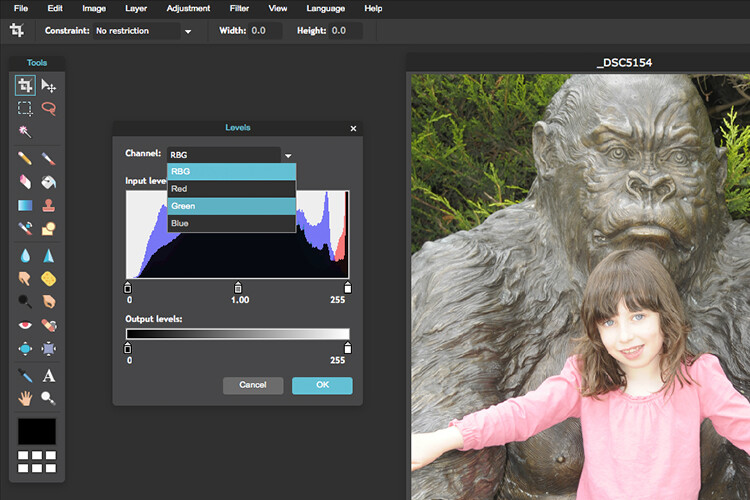Select the Brush tool
The height and width of the screenshot is (500, 750).
(x=48, y=158)
